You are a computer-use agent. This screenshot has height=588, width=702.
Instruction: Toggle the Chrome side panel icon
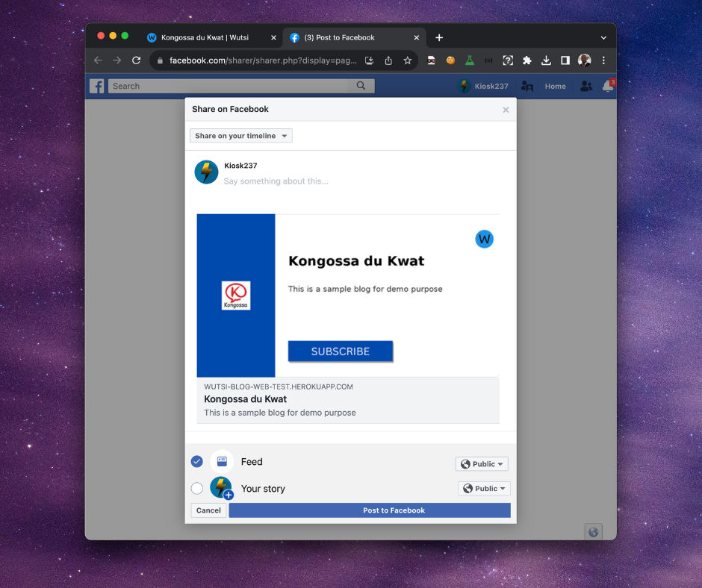tap(565, 60)
